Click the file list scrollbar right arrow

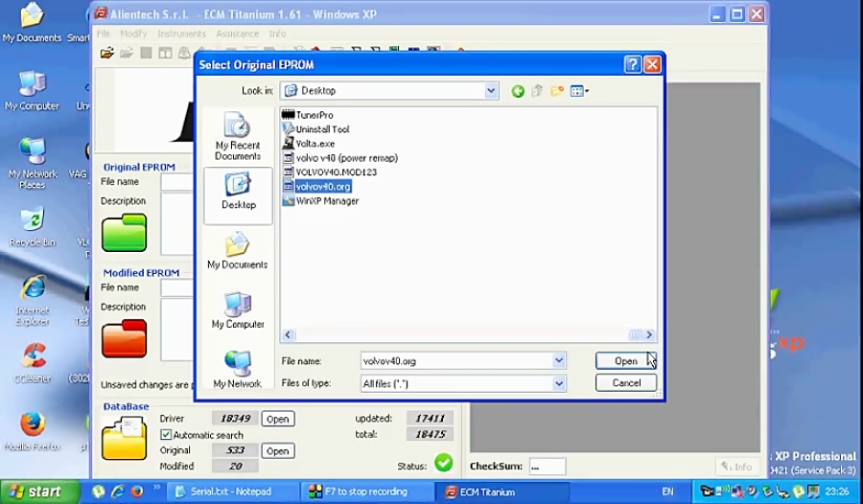tap(649, 334)
